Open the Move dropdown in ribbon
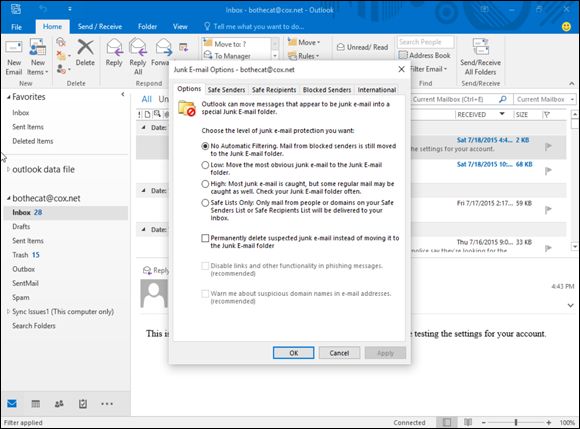Viewport: 580px width, 429px height. pos(304,43)
